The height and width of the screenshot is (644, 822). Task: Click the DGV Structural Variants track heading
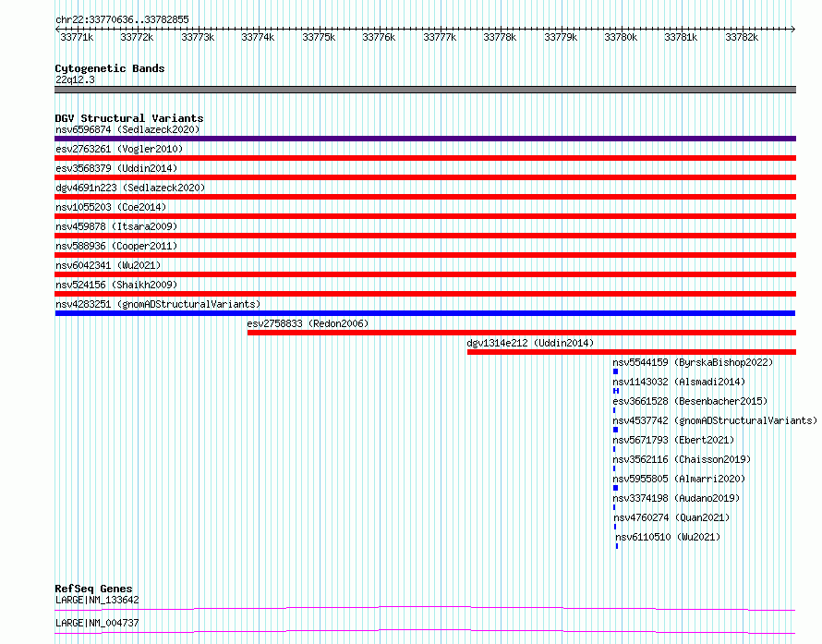[x=129, y=118]
